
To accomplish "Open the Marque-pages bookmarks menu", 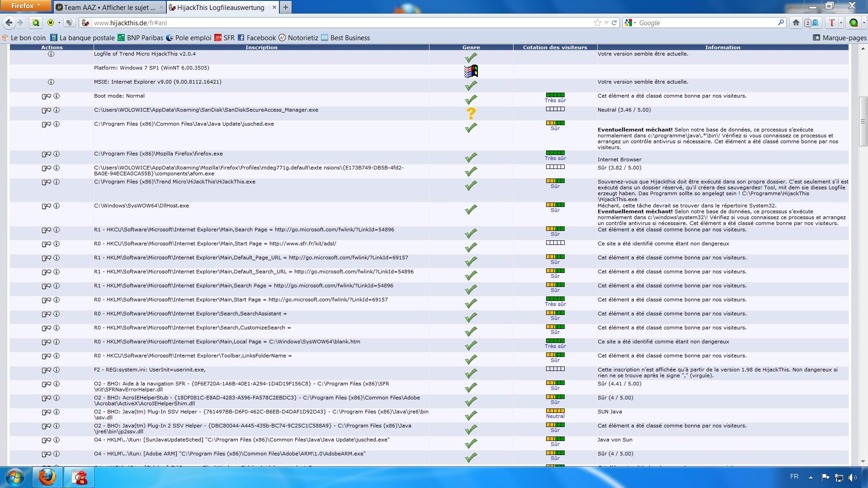I will (840, 38).
